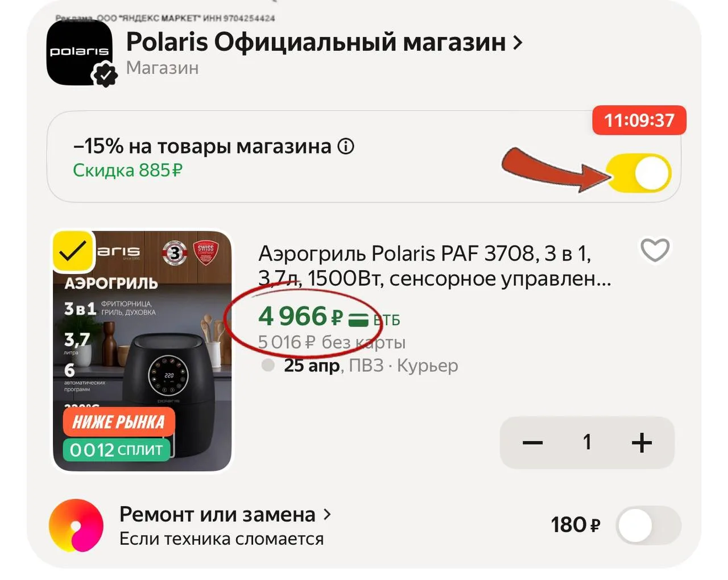The height and width of the screenshot is (580, 728).
Task: Click the Ремонт или замена label
Action: pyautogui.click(x=217, y=515)
